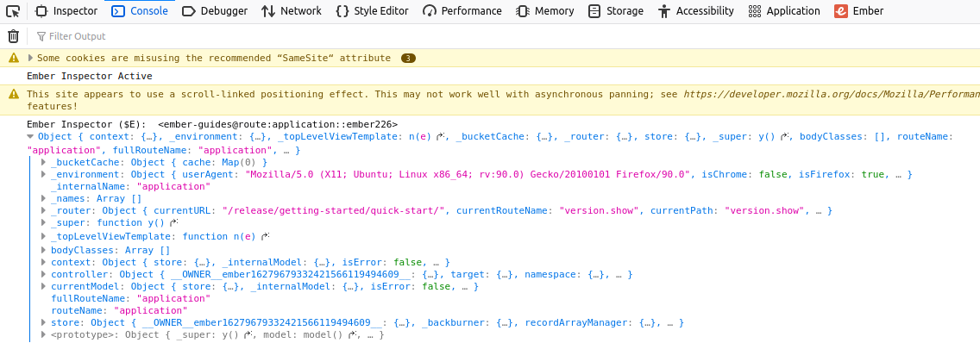Viewport: 980px width, 343px height.
Task: Switch to the Inspector tab
Action: coord(66,10)
